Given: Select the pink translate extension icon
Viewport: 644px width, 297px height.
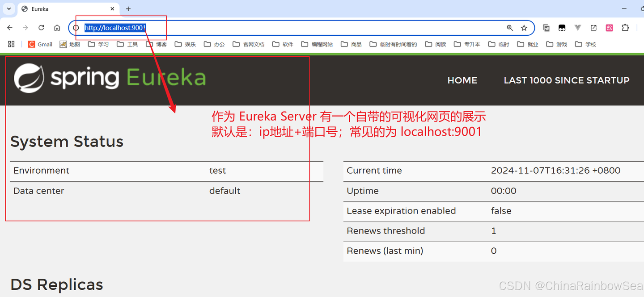Looking at the screenshot, I should 609,28.
